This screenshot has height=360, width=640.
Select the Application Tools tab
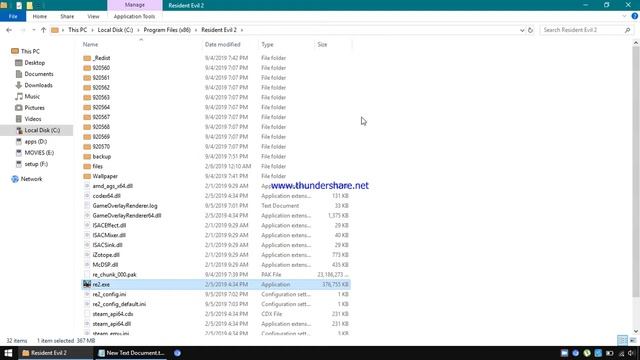(134, 16)
